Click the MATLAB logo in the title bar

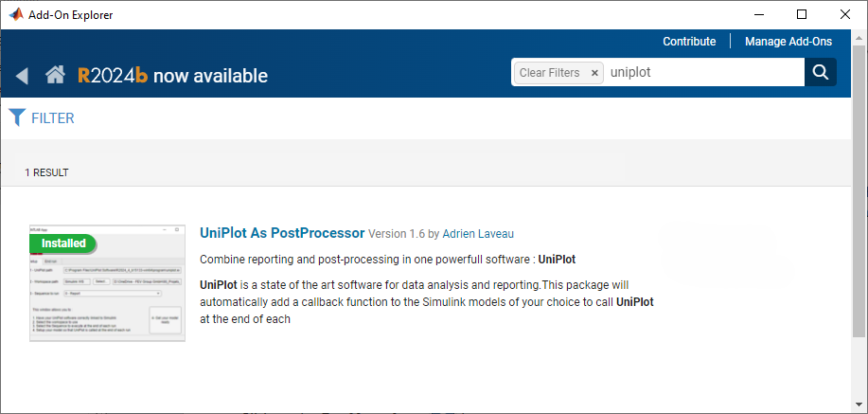(x=14, y=14)
